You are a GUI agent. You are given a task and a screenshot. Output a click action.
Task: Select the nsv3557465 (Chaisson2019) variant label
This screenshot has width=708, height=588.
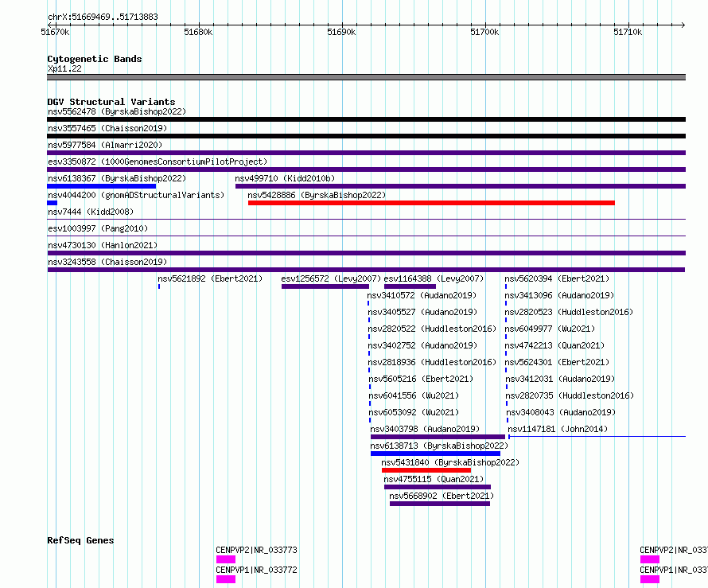pos(107,128)
